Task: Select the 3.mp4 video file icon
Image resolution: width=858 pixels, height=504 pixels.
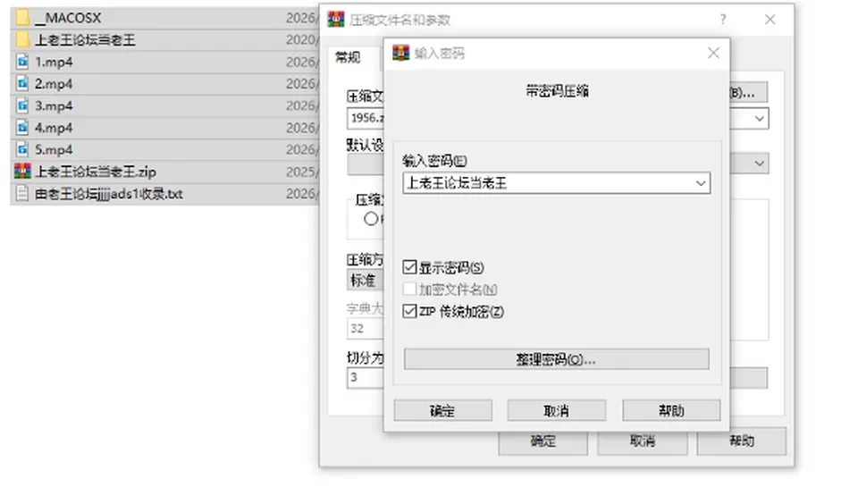Action: pos(21,105)
